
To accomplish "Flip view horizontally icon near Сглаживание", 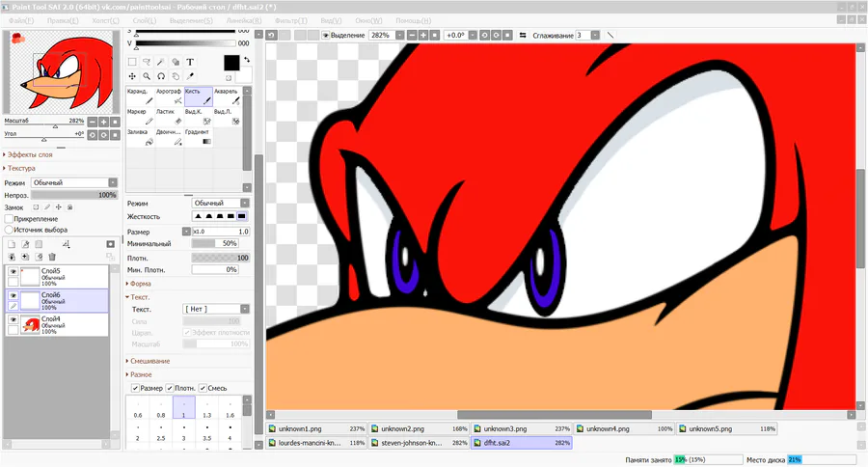I will pos(523,35).
